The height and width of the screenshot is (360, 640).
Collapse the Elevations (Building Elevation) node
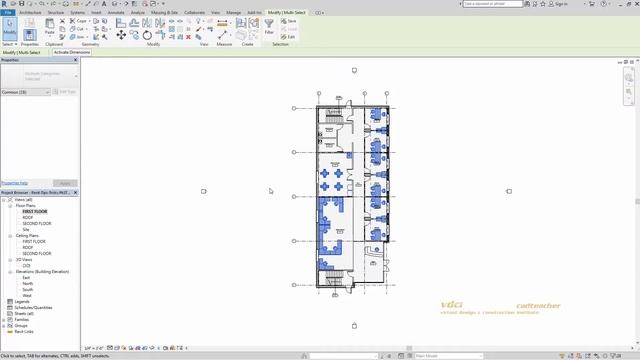(10, 272)
